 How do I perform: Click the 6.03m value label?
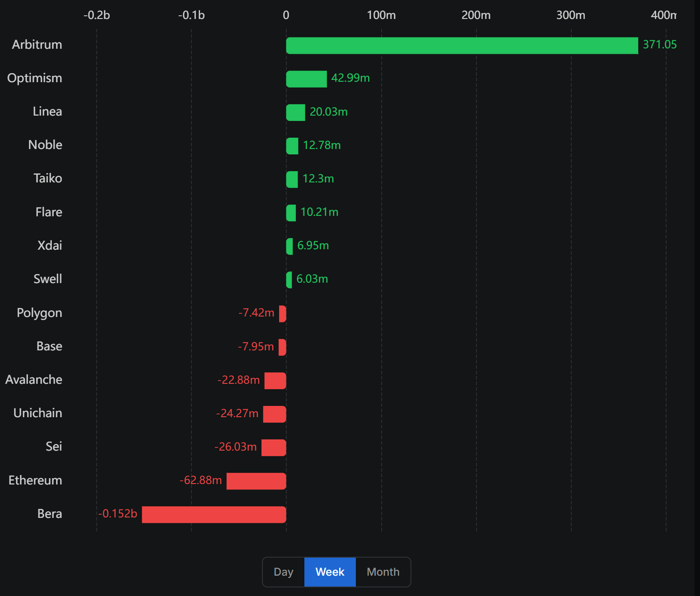tap(312, 279)
